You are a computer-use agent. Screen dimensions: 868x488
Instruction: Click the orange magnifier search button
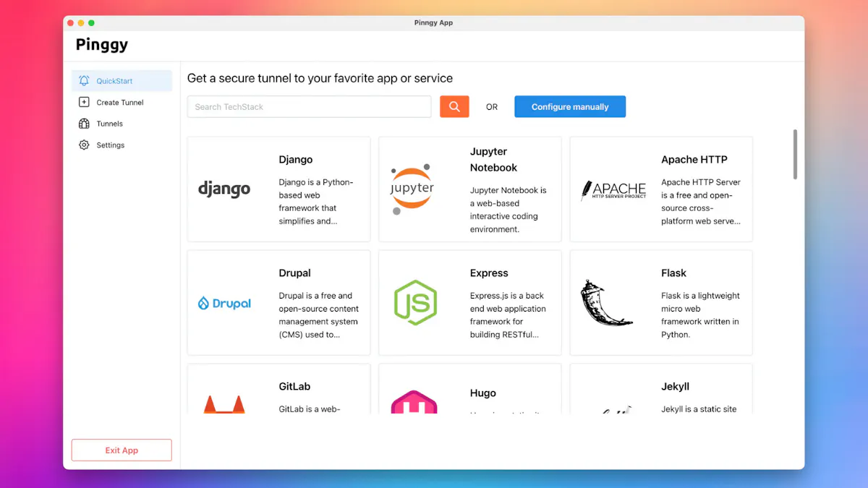coord(454,106)
